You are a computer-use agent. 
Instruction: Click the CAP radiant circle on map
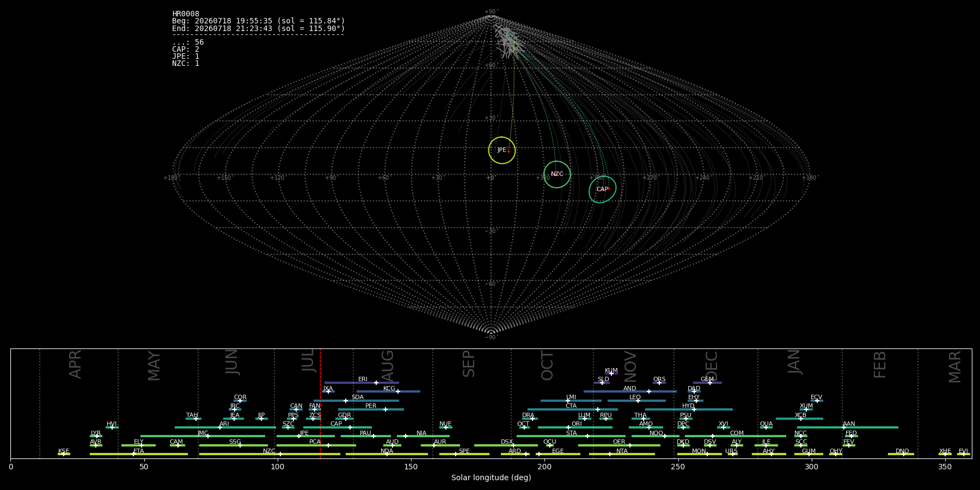(603, 189)
